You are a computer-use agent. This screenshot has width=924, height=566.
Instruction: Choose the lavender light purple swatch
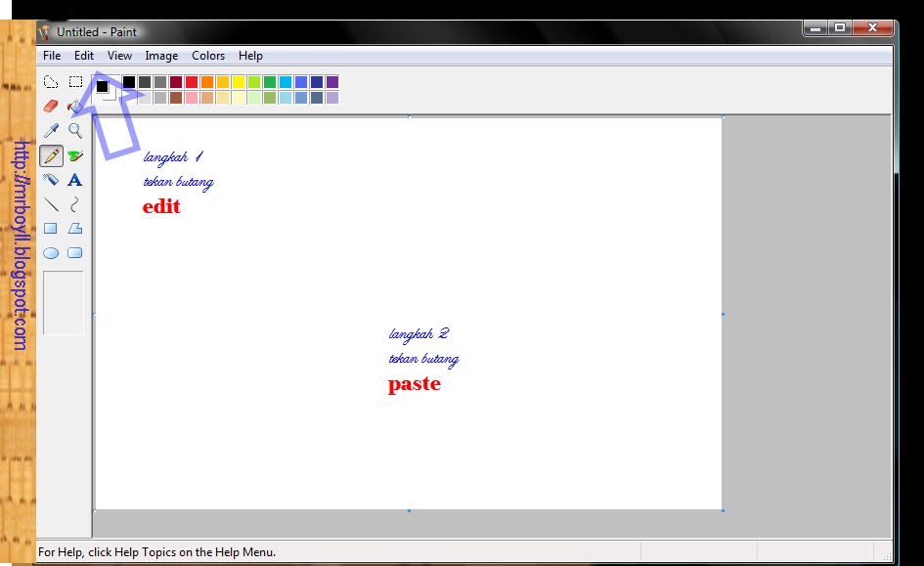[332, 97]
